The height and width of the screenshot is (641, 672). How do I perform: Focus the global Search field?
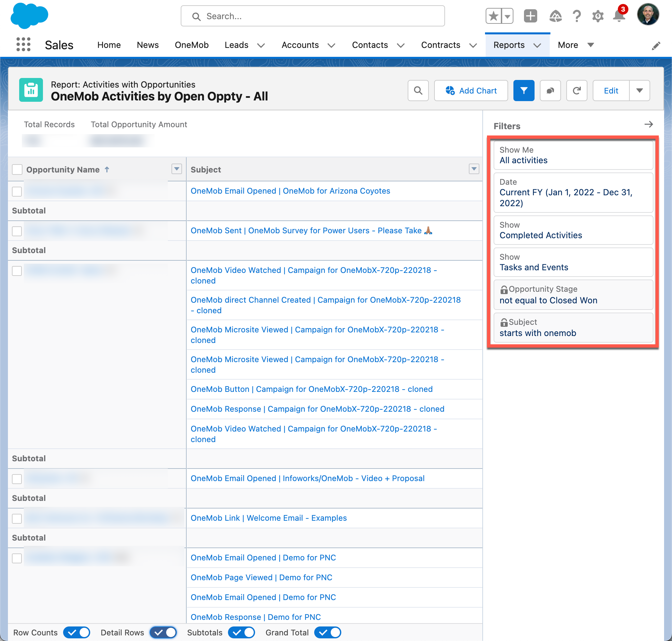313,16
